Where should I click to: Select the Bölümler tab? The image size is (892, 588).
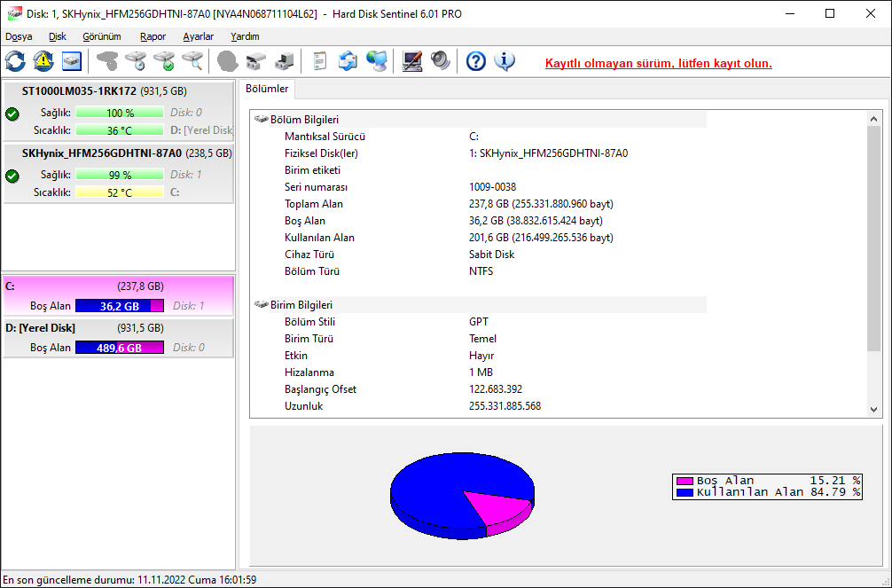(x=267, y=89)
